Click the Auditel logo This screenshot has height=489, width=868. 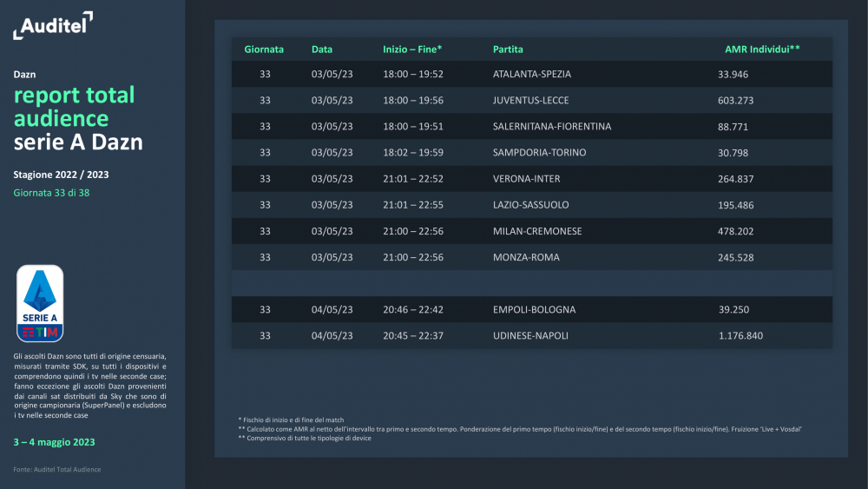[53, 25]
